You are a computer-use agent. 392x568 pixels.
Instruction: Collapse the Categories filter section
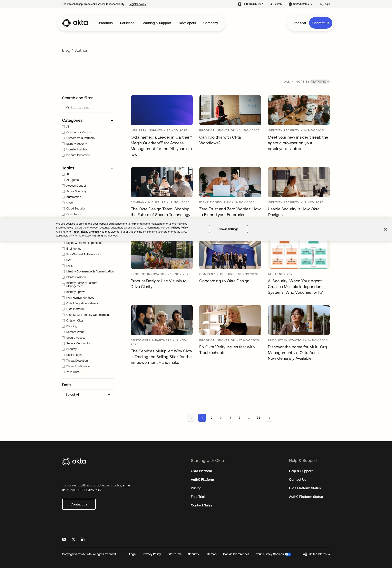pos(112,120)
